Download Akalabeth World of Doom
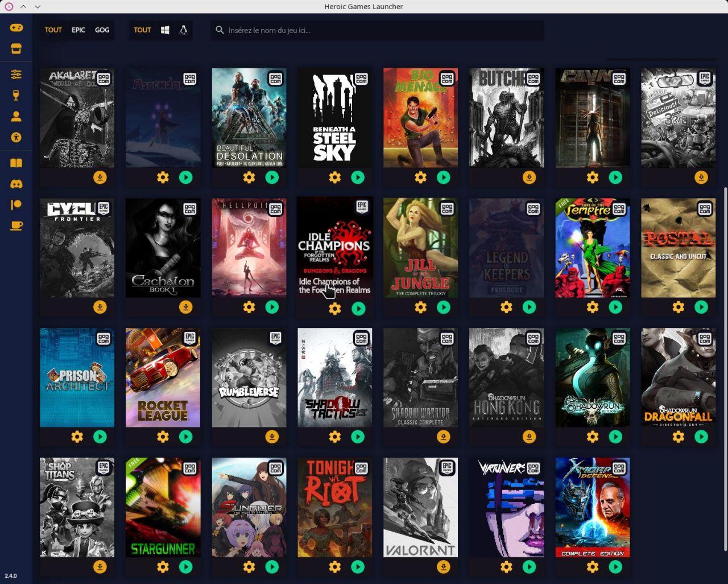 click(x=100, y=178)
